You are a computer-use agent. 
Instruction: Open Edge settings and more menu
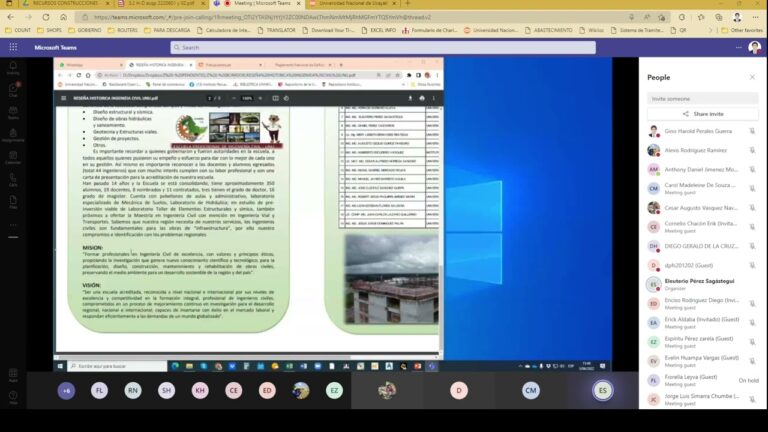coord(755,17)
